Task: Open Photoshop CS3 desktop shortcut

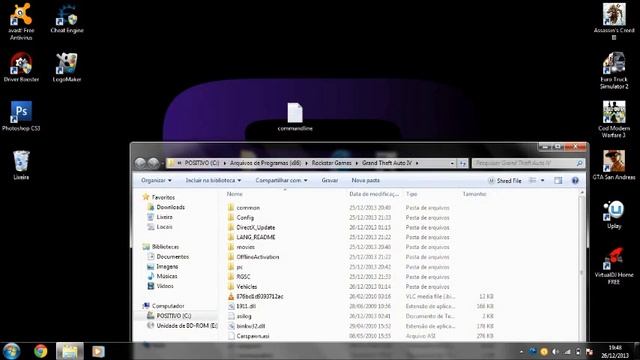Action: [21, 116]
